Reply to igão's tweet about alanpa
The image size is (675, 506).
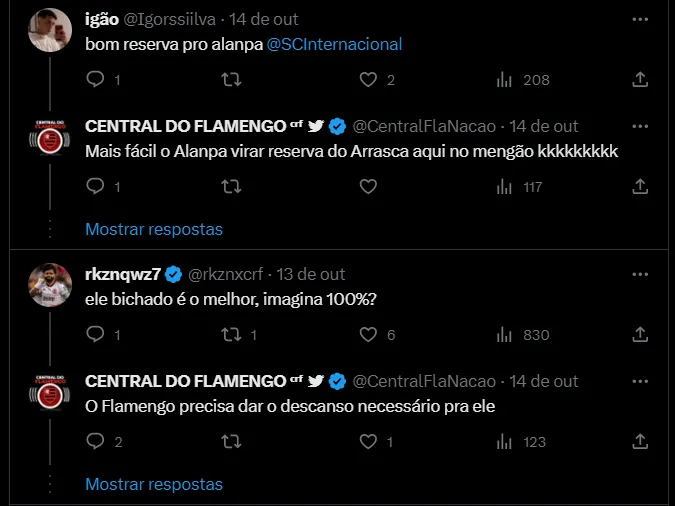click(96, 79)
